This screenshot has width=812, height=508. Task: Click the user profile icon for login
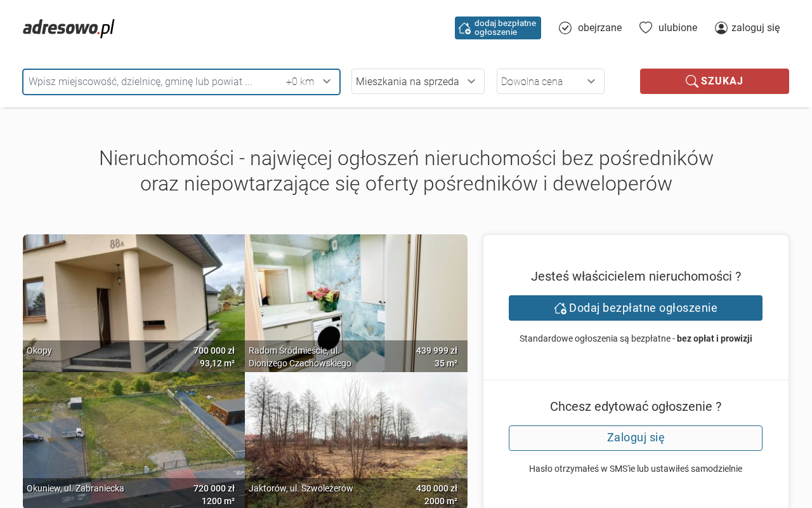coord(721,28)
